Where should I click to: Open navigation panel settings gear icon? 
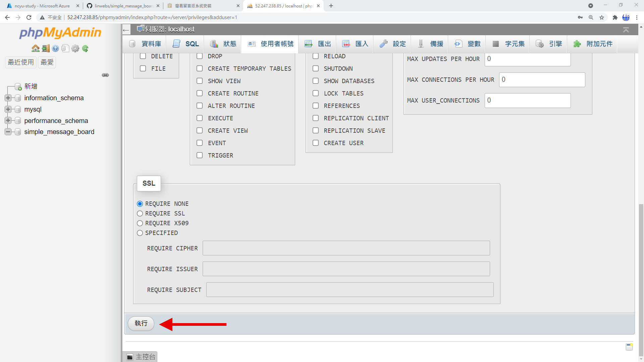[75, 49]
